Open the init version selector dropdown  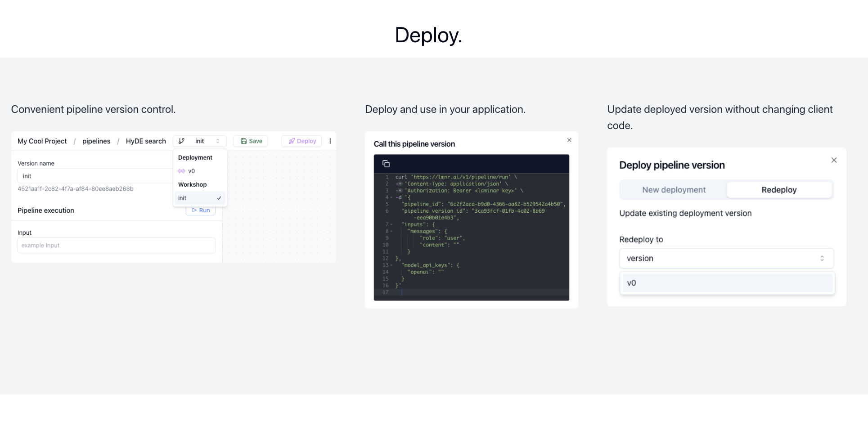coord(199,141)
